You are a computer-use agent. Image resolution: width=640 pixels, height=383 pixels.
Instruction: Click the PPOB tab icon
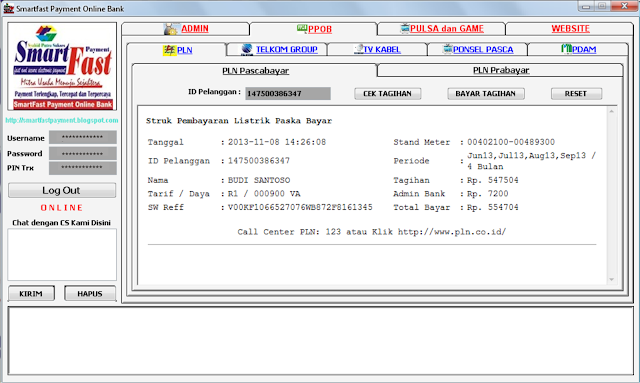pyautogui.click(x=302, y=28)
